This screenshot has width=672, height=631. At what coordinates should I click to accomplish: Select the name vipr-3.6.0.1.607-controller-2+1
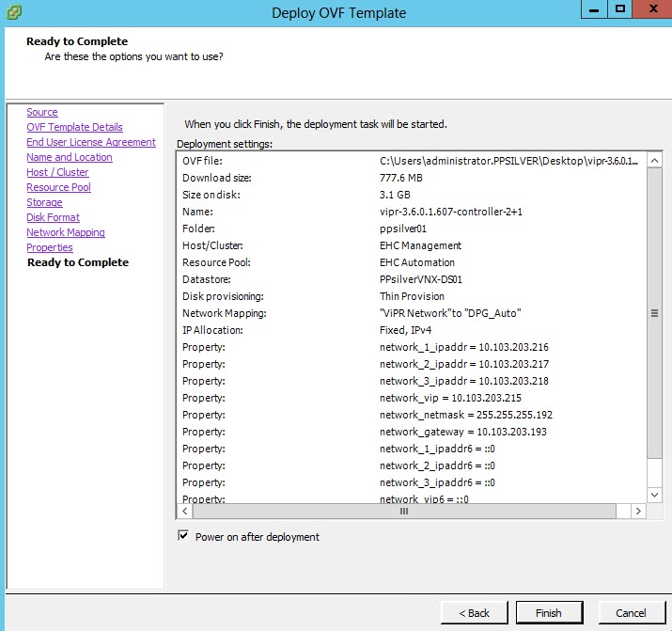[x=451, y=212]
